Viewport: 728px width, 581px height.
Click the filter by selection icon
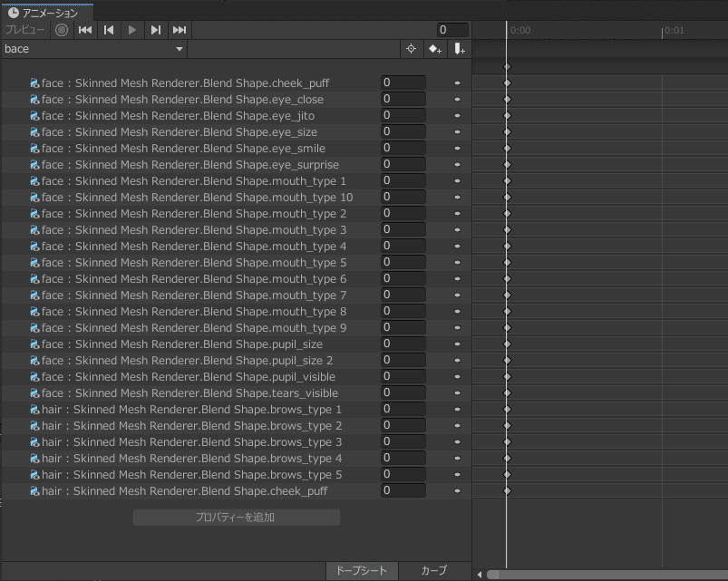[x=411, y=49]
